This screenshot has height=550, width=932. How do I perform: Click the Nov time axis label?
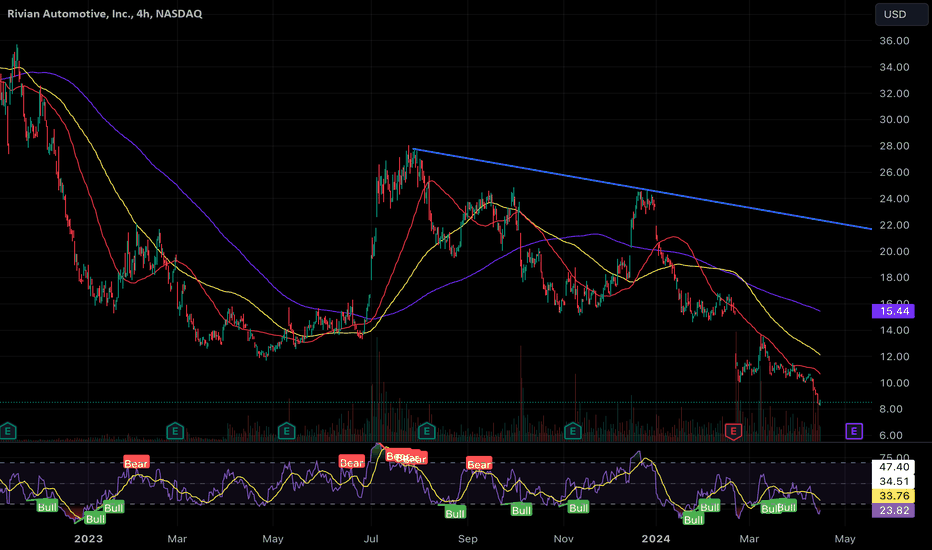(x=563, y=539)
